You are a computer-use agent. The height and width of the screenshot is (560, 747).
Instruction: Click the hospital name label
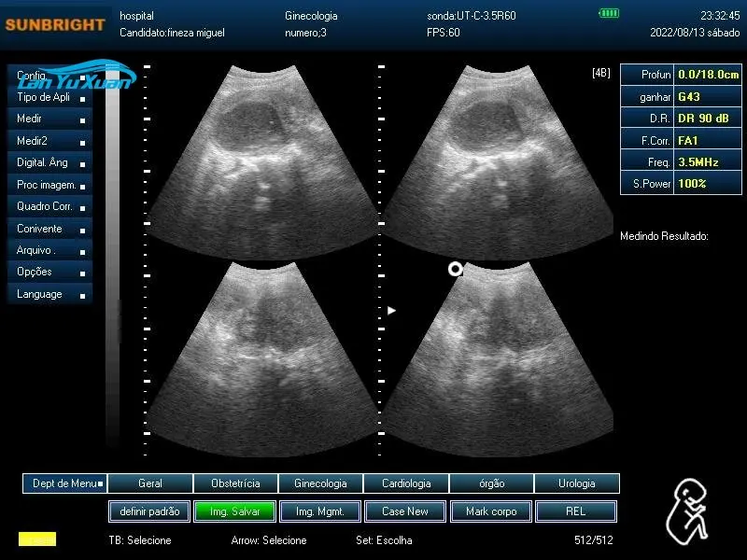point(136,16)
